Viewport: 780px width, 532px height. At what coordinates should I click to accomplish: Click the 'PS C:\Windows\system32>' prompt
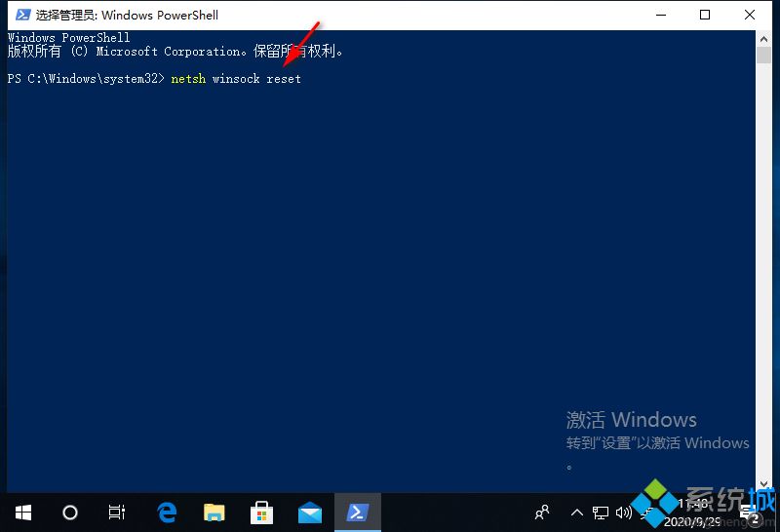pyautogui.click(x=86, y=79)
